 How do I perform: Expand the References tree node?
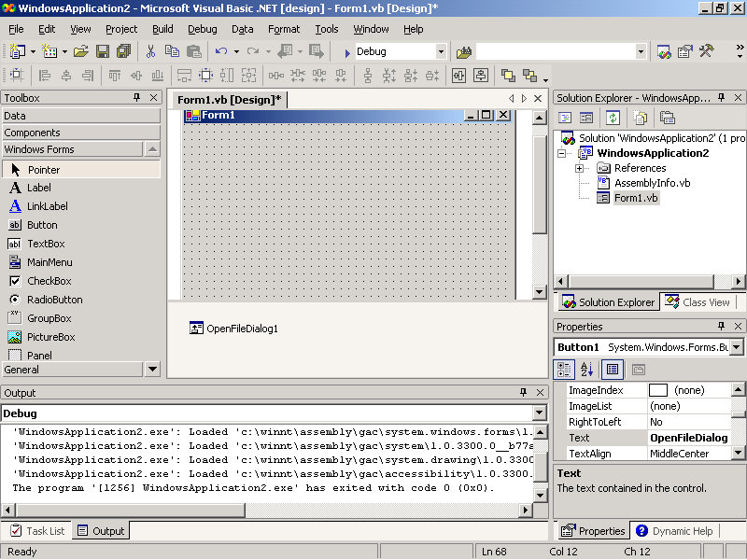point(579,168)
